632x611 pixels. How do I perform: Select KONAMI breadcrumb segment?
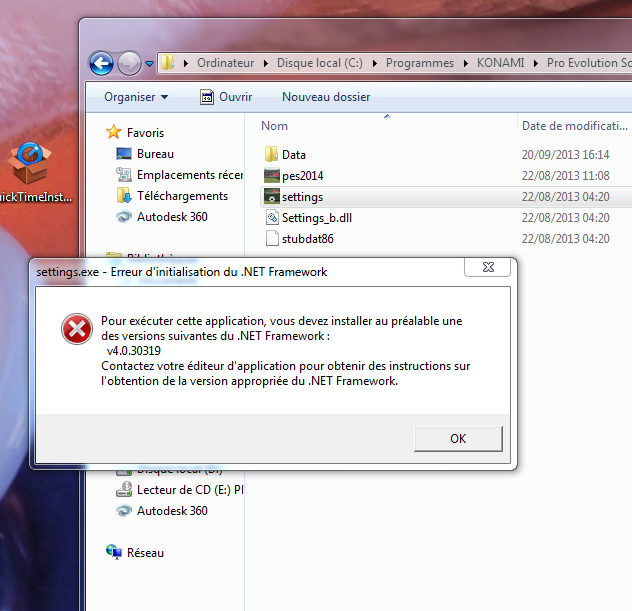[x=500, y=63]
